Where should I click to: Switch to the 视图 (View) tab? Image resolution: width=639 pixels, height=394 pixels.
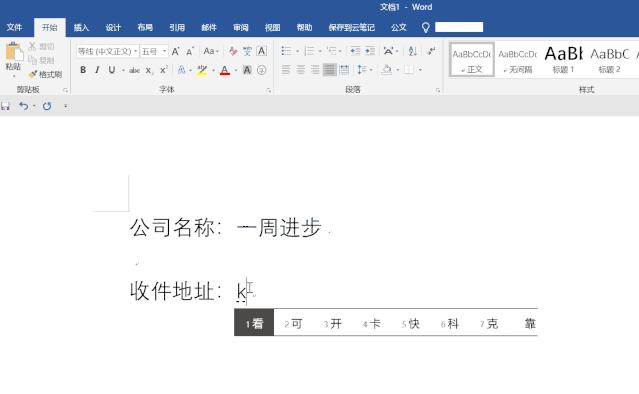[272, 27]
